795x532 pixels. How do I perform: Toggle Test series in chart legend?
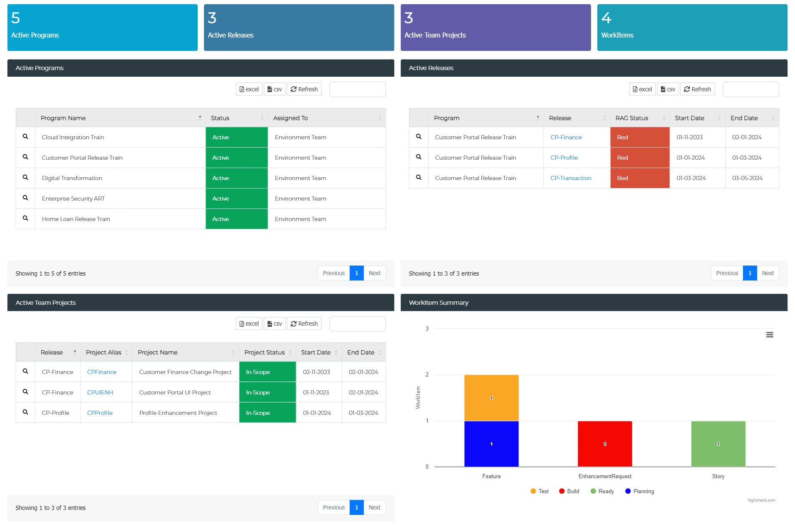tap(539, 491)
